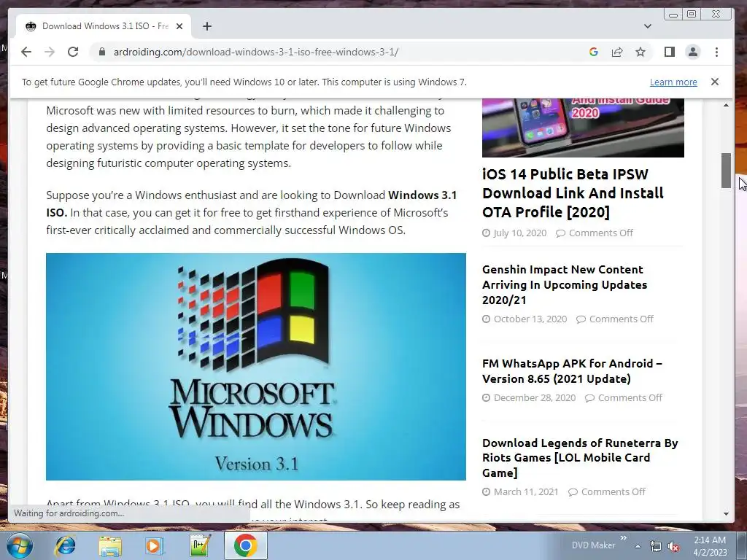This screenshot has height=560, width=747.
Task: Open iOS 14 Public Beta IPSW article
Action: tap(573, 192)
